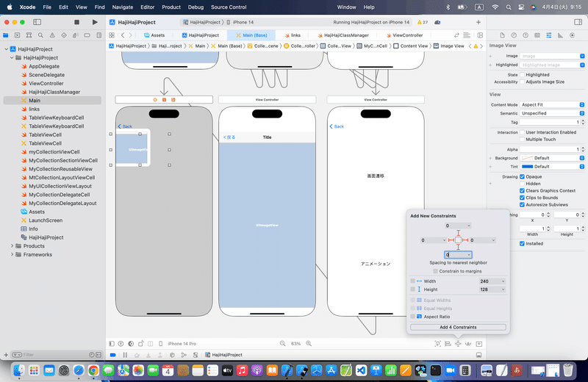The image size is (588, 382).
Task: Collapse the HajiHajiProject root tree item
Action: [7, 49]
